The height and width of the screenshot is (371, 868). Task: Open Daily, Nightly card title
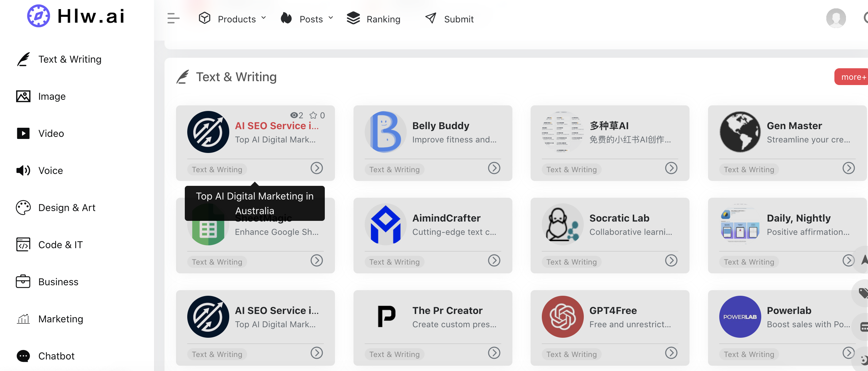(x=799, y=218)
